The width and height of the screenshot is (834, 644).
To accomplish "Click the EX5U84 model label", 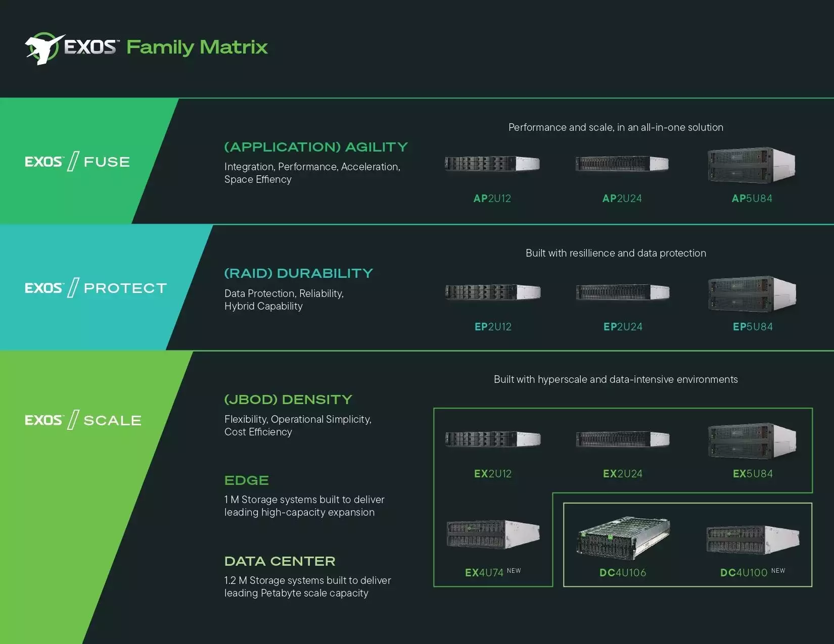I will pyautogui.click(x=753, y=474).
